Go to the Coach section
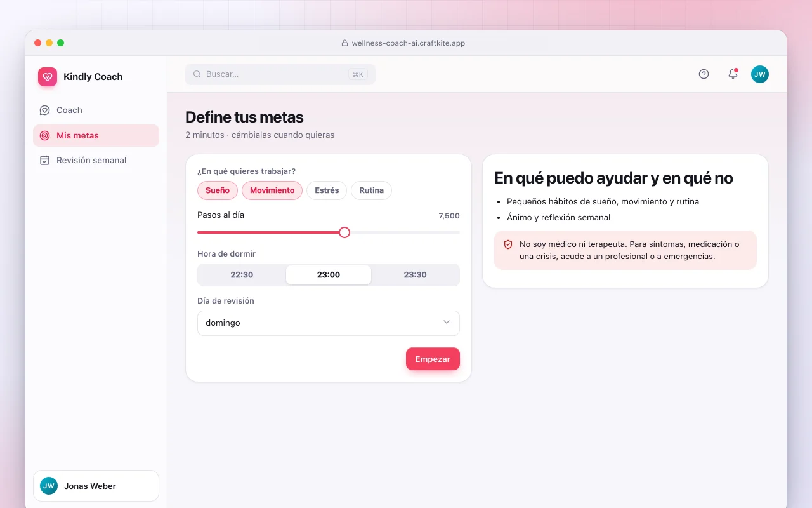The width and height of the screenshot is (812, 508). pos(96,110)
